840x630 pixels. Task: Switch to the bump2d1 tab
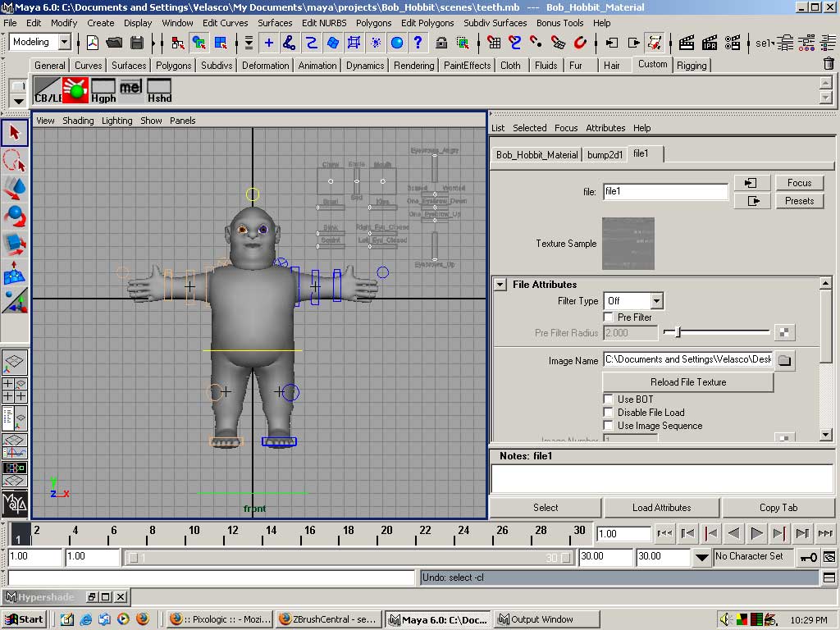(x=605, y=154)
